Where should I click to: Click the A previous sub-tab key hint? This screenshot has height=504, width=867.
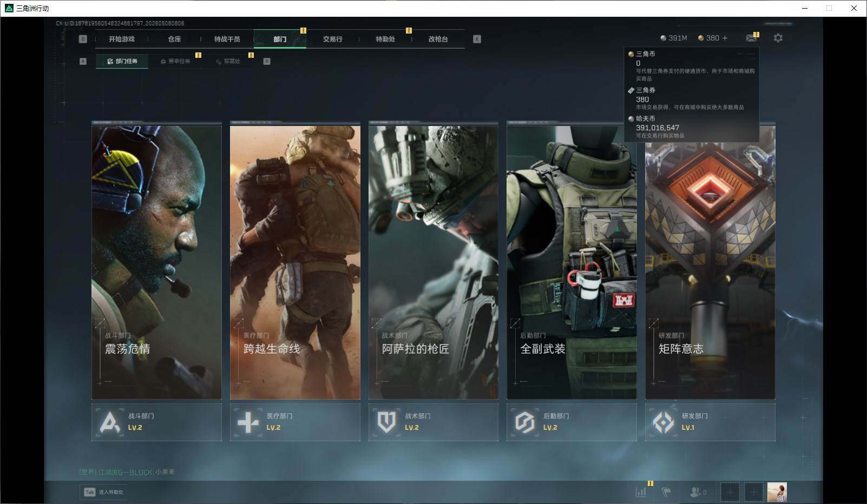(x=83, y=61)
